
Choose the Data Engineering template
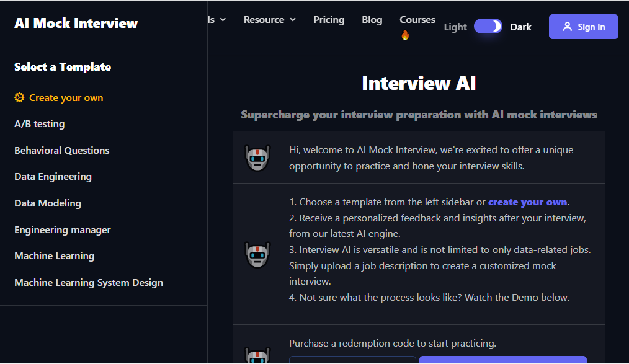tap(53, 176)
